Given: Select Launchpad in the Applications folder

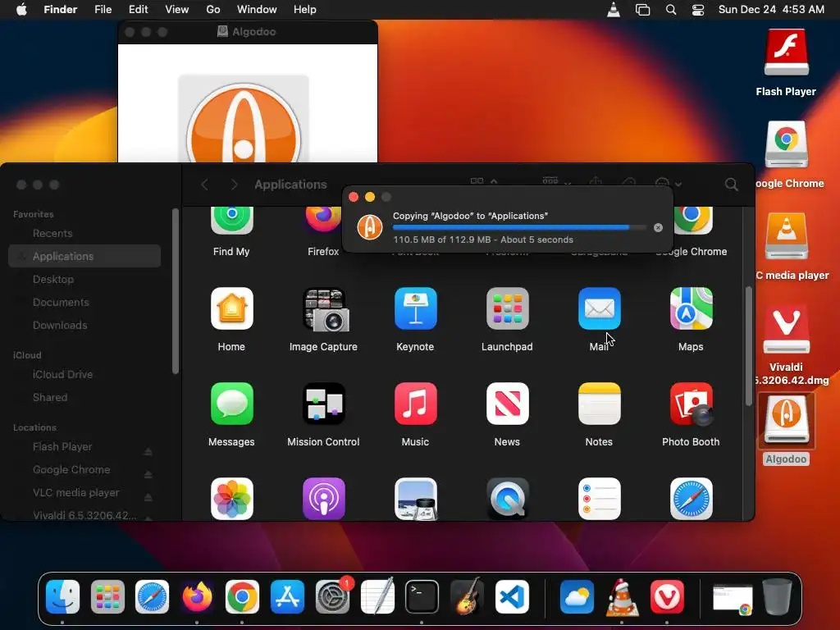Looking at the screenshot, I should 507,308.
